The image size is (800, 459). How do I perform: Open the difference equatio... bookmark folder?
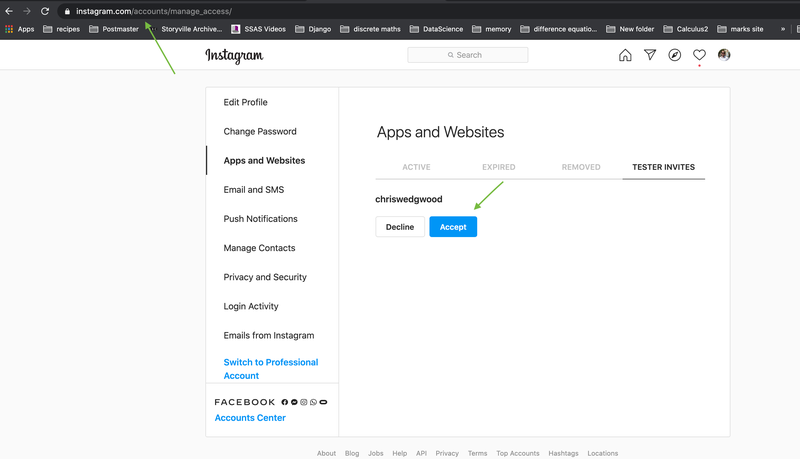tap(559, 29)
